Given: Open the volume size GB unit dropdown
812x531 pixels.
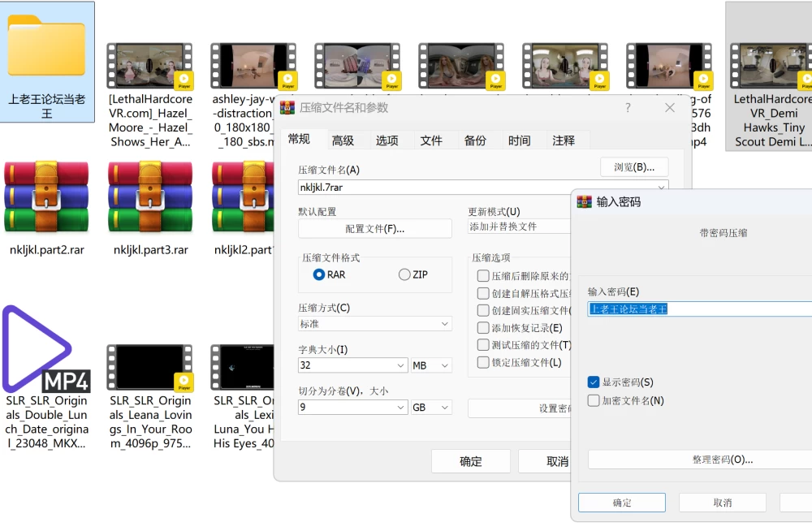Looking at the screenshot, I should [431, 408].
